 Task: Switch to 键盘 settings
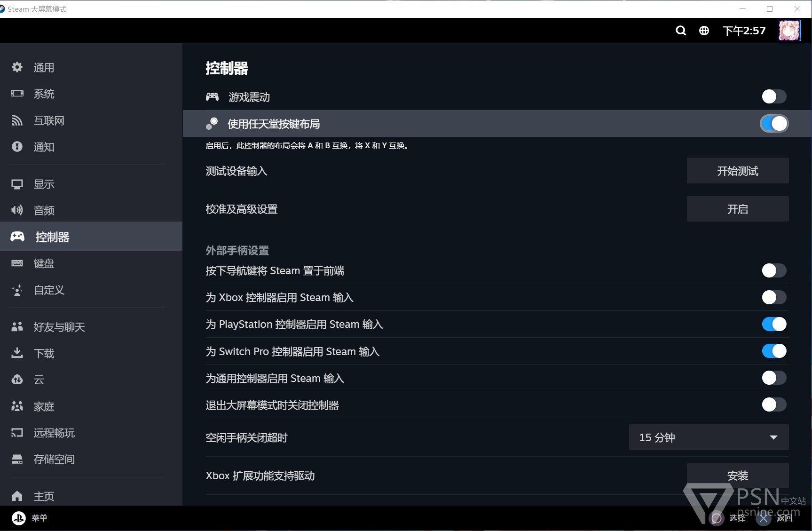(x=91, y=263)
